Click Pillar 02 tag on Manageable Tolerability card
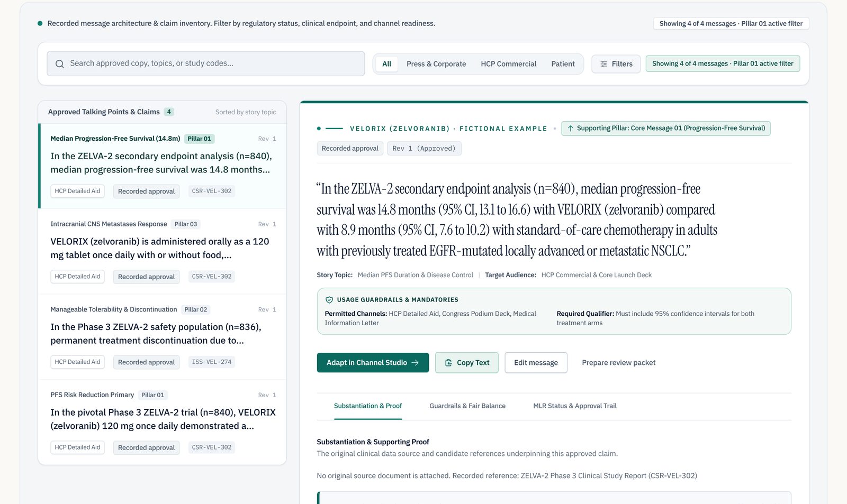Screen dimensions: 847x504 [196, 310]
